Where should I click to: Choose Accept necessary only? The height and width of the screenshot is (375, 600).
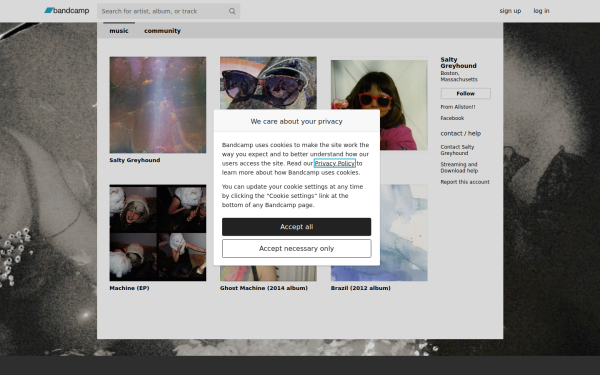(x=296, y=249)
